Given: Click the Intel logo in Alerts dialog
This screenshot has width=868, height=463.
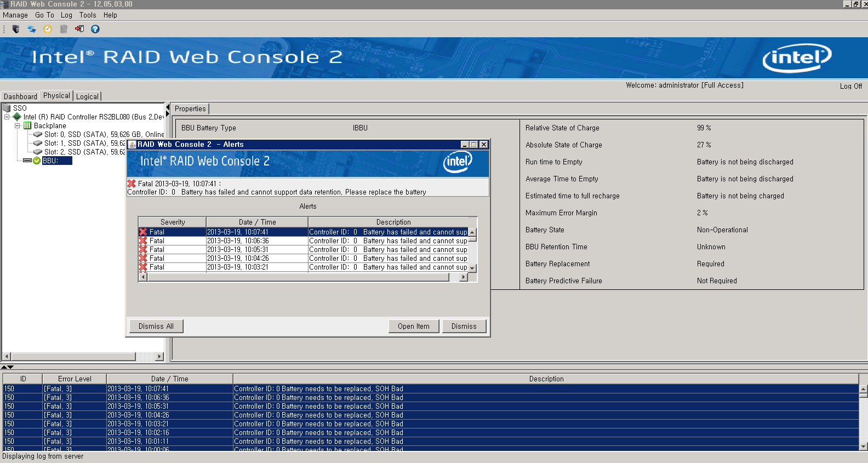Looking at the screenshot, I should [x=458, y=162].
